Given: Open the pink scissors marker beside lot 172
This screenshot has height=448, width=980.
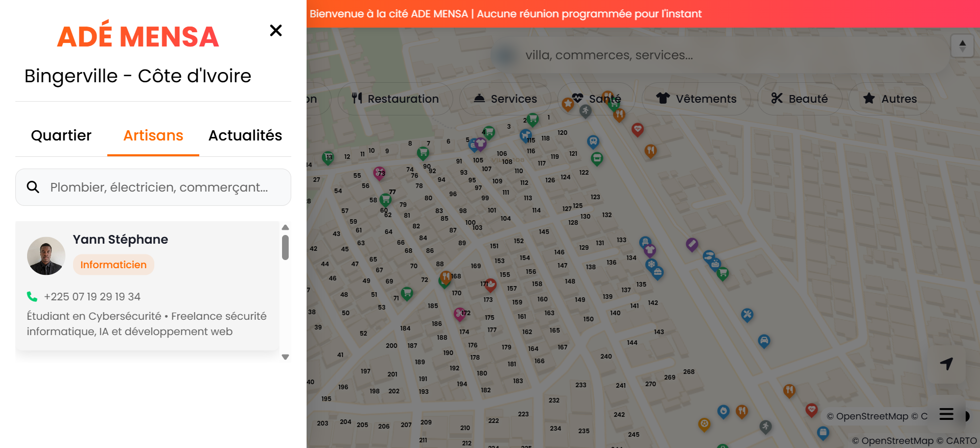Looking at the screenshot, I should [x=460, y=314].
